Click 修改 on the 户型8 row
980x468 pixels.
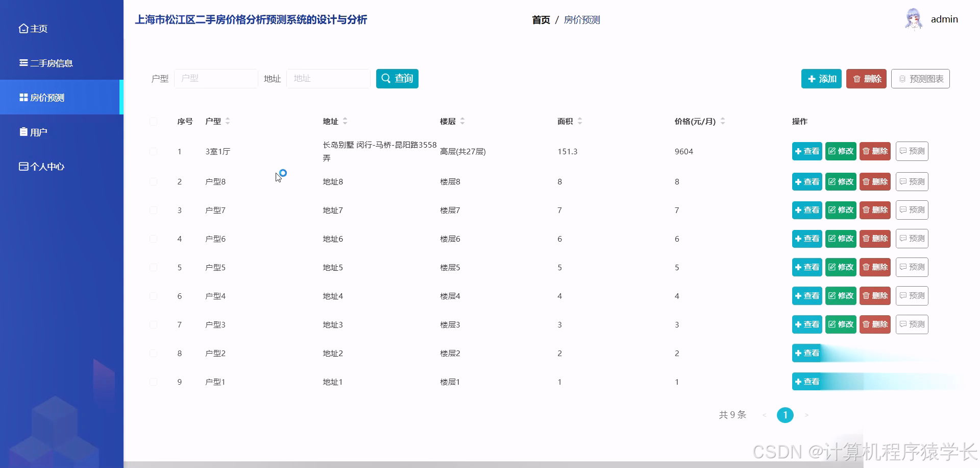click(841, 181)
